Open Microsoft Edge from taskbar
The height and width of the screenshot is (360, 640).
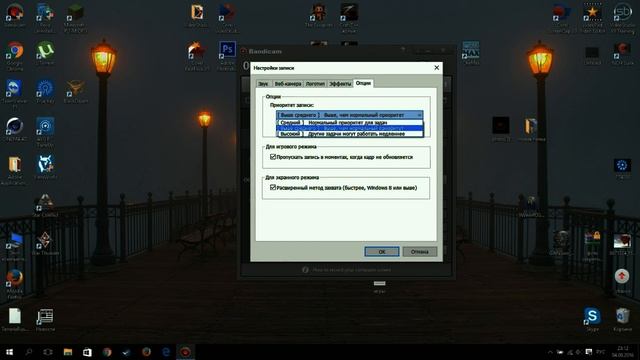[166, 352]
